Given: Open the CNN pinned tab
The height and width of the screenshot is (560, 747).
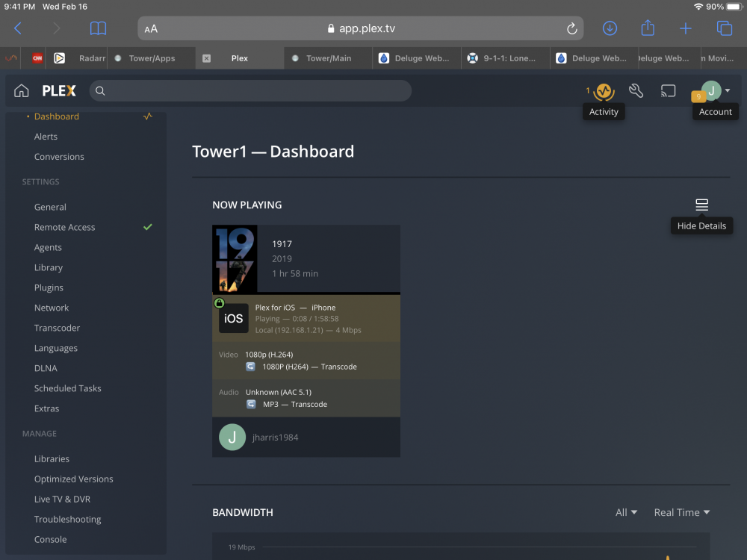Looking at the screenshot, I should 37,58.
